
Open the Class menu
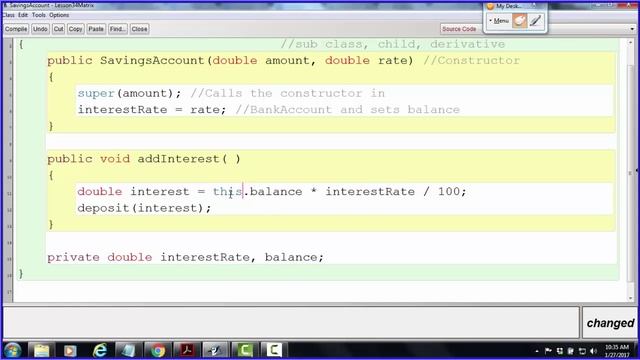pyautogui.click(x=8, y=15)
